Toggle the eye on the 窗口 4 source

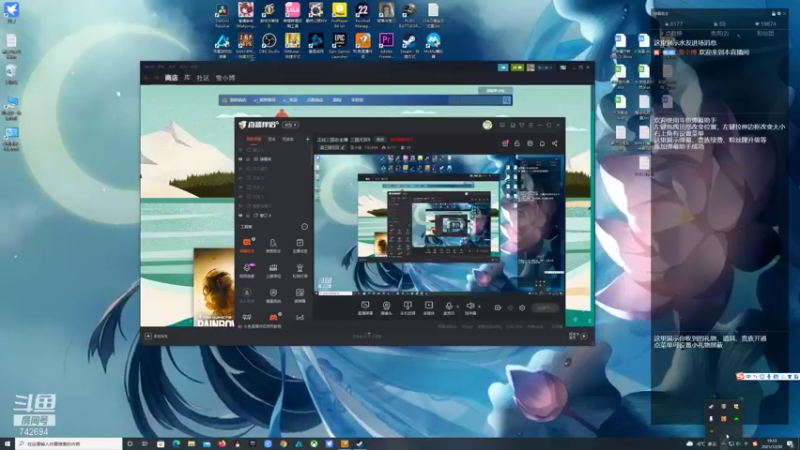click(241, 216)
